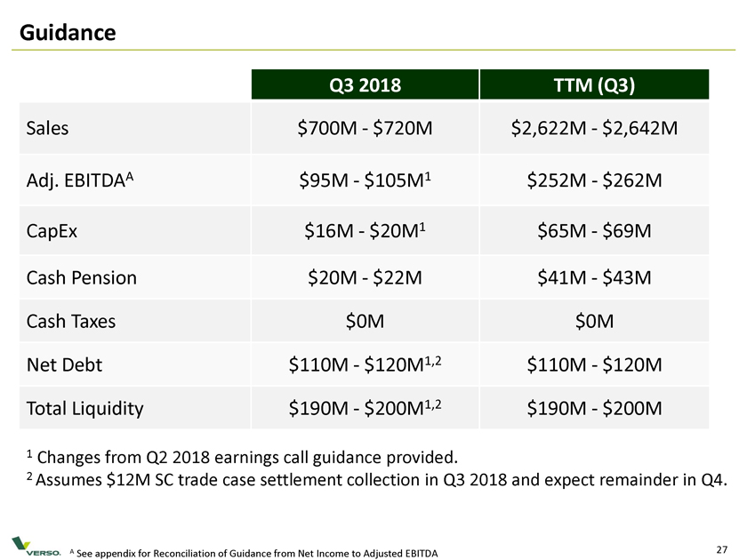
Task: Click the $65M - $69M CapEx value
Action: [x=594, y=231]
